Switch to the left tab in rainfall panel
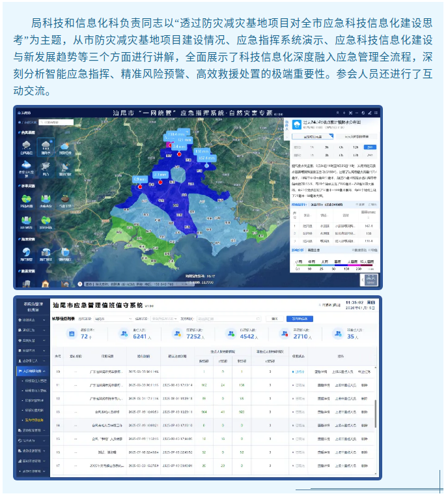This screenshot has width=448, height=498. (312, 136)
